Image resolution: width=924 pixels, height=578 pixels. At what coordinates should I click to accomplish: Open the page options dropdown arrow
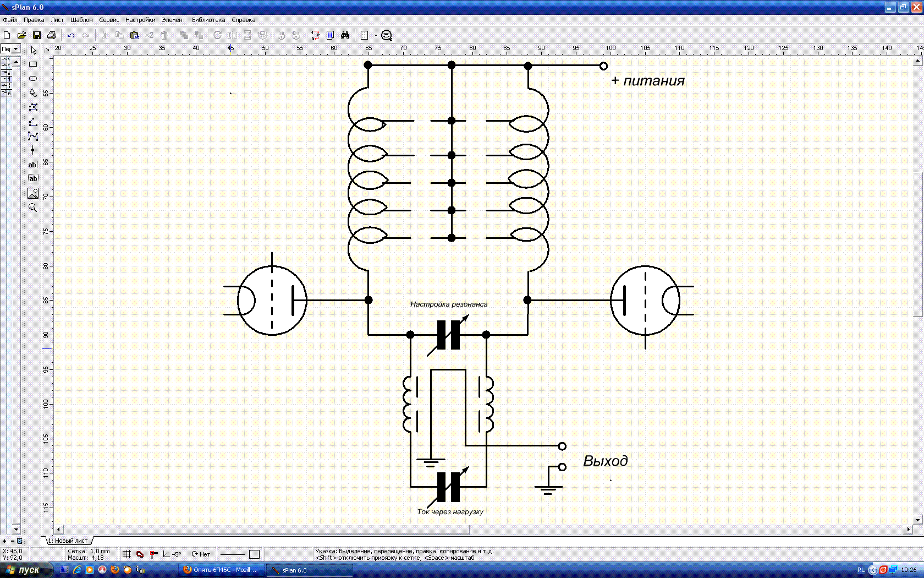(376, 35)
